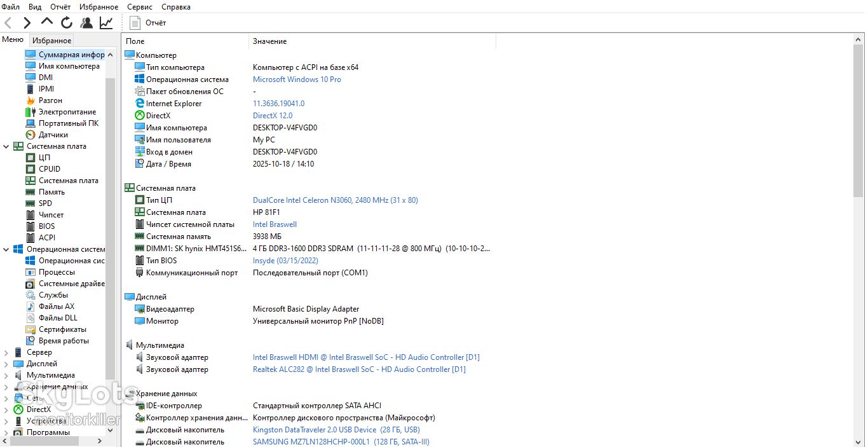Open the graph chart toolbar icon
868x447 pixels.
[x=106, y=23]
